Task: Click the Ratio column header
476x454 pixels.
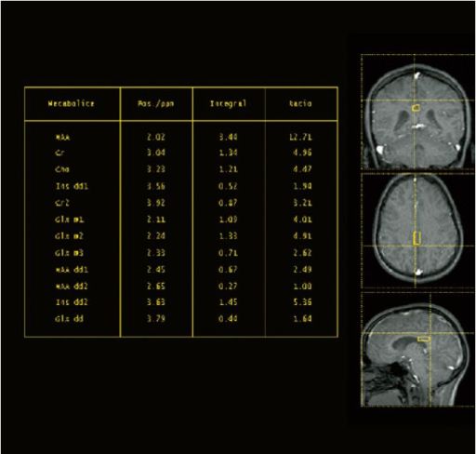Action: pos(300,103)
